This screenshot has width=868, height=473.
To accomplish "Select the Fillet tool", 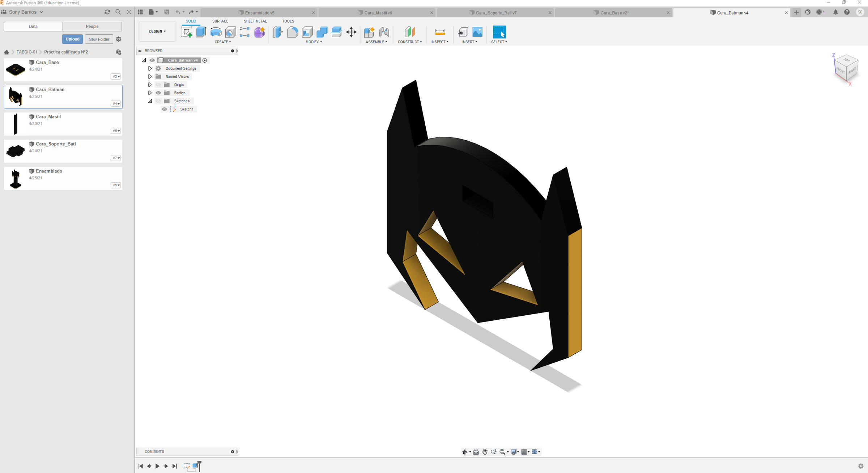I will tap(293, 32).
